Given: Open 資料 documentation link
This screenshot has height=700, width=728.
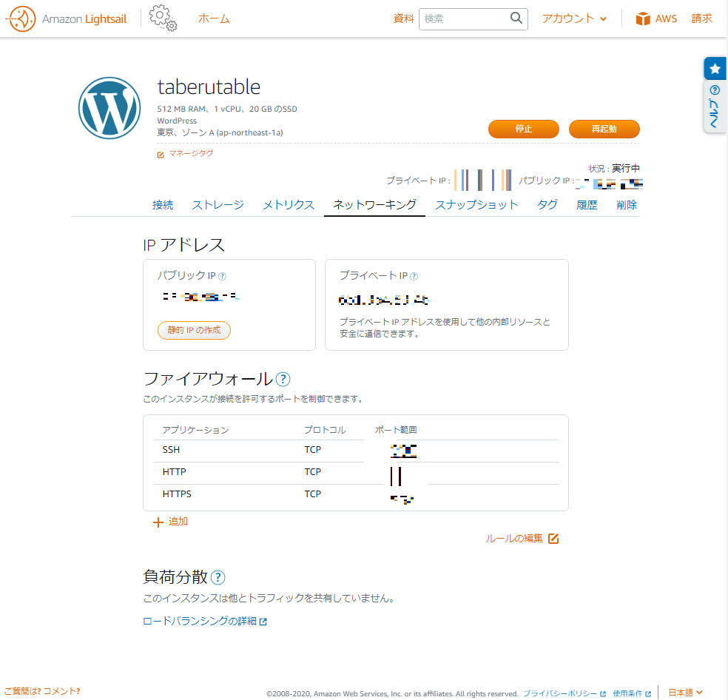Looking at the screenshot, I should tap(403, 18).
